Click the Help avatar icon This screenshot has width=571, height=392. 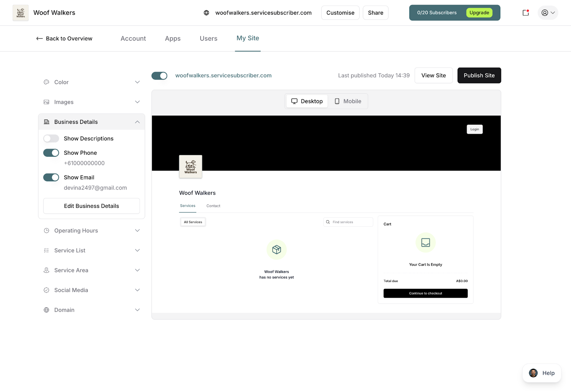[x=533, y=373]
